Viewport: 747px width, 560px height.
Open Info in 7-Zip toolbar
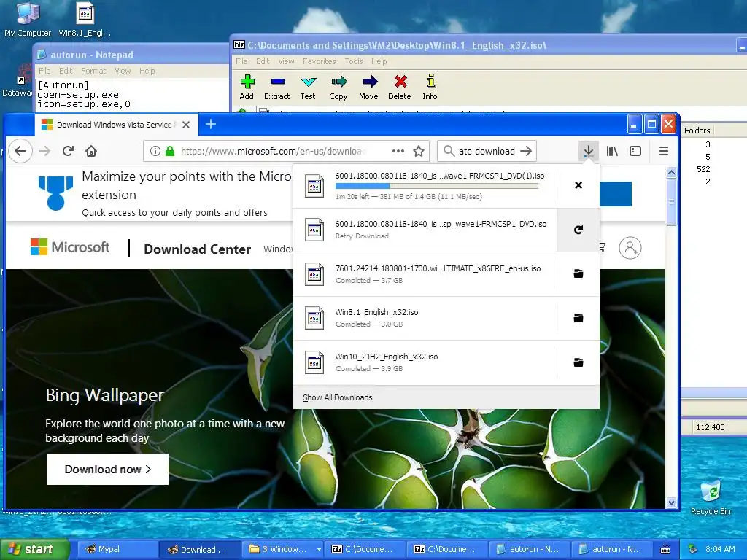(430, 87)
